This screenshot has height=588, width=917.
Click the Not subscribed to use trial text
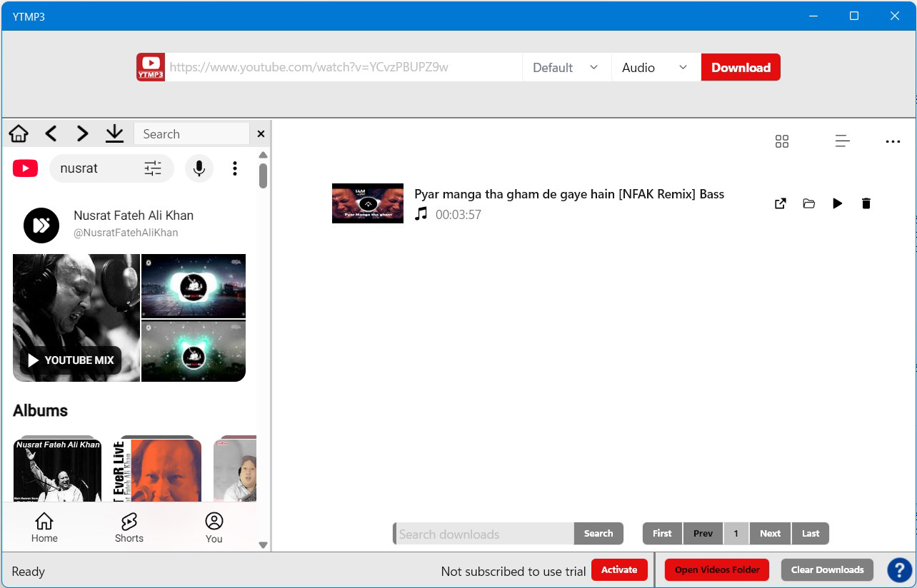click(513, 571)
